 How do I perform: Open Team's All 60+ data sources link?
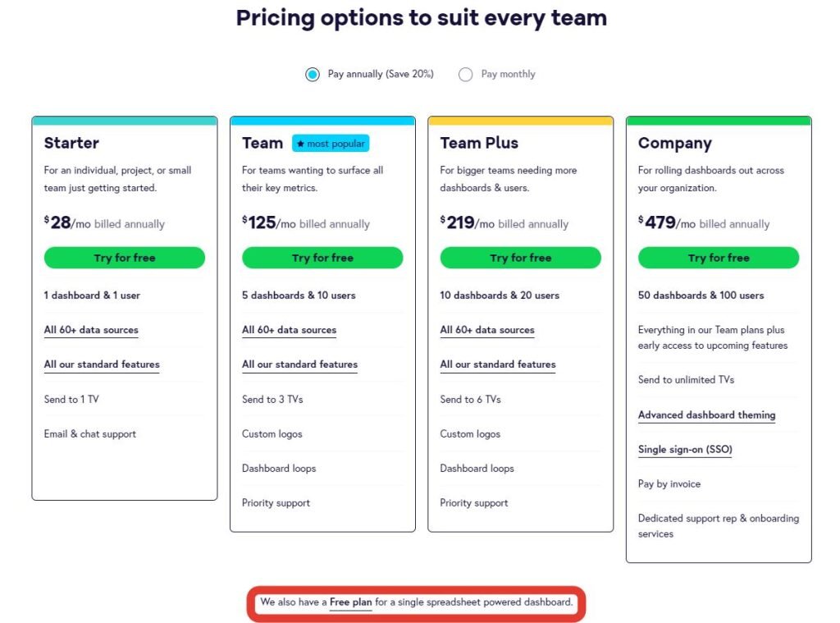290,330
